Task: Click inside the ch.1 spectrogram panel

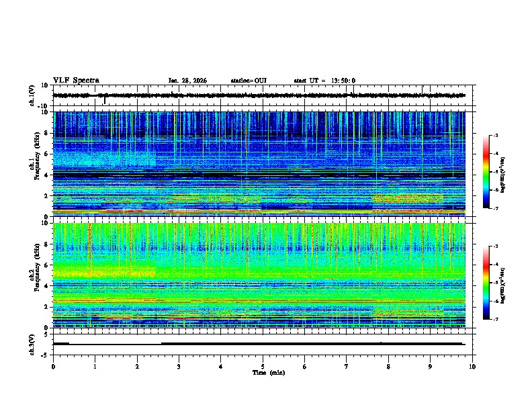Action: point(259,164)
